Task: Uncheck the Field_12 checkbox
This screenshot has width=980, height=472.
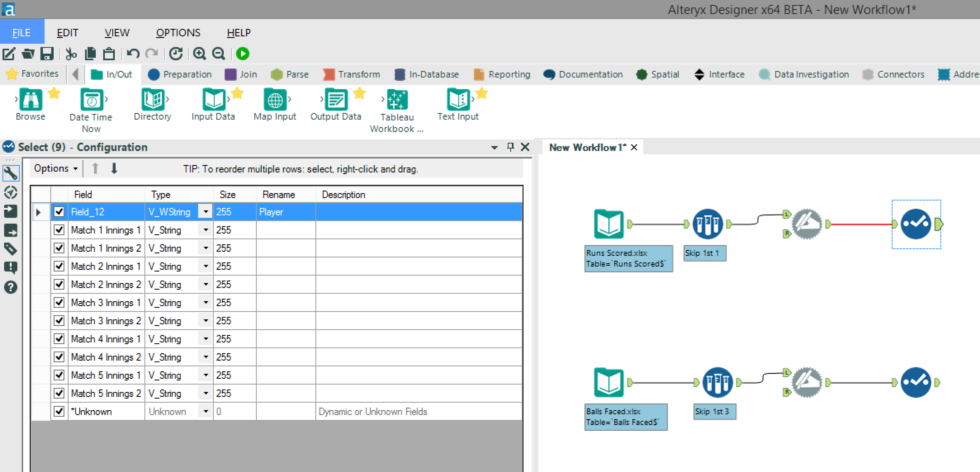Action: (59, 212)
